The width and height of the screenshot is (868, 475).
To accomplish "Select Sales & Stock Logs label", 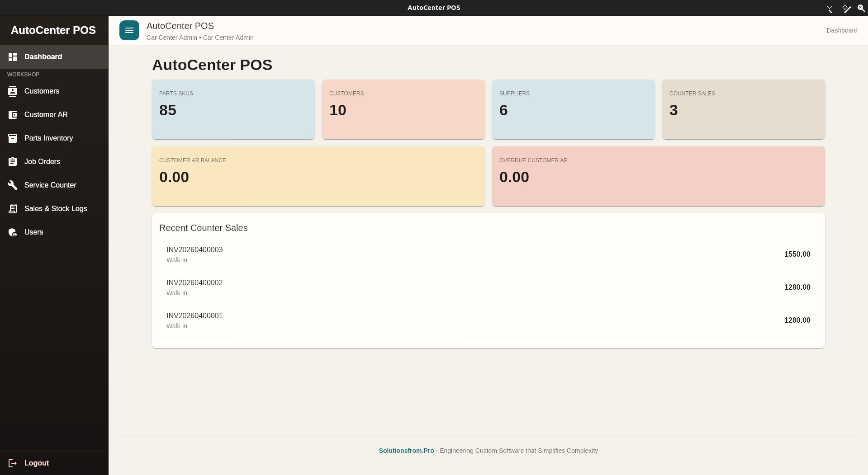I will click(x=56, y=209).
